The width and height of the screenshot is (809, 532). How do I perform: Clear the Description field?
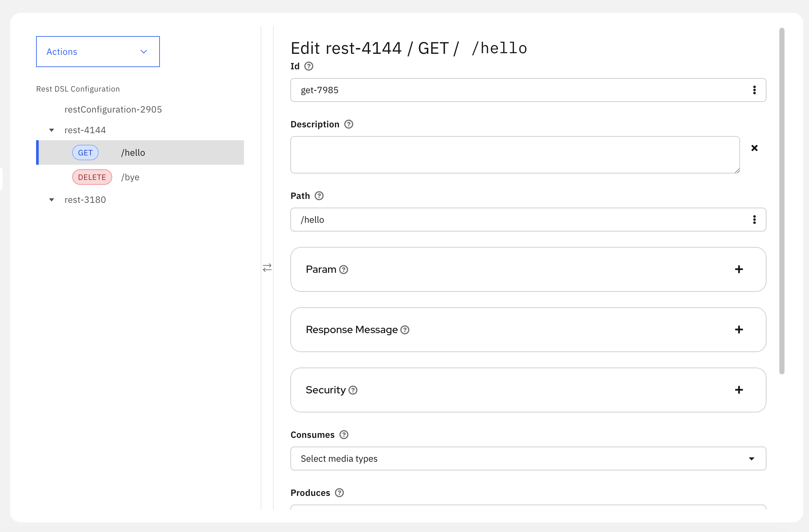tap(755, 148)
